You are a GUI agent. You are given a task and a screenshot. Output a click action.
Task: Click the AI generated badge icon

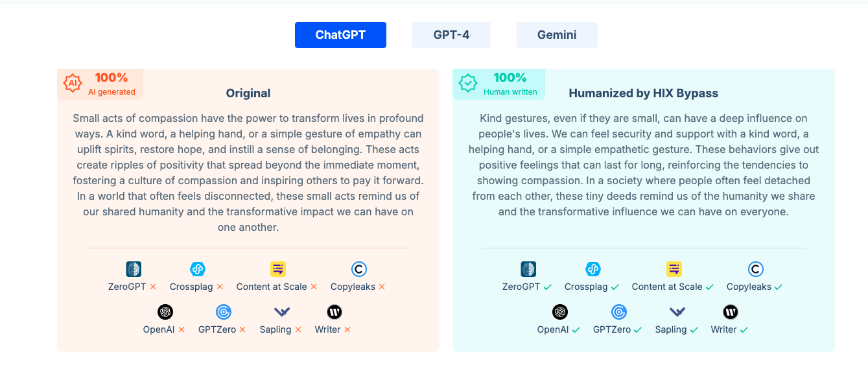(x=73, y=83)
